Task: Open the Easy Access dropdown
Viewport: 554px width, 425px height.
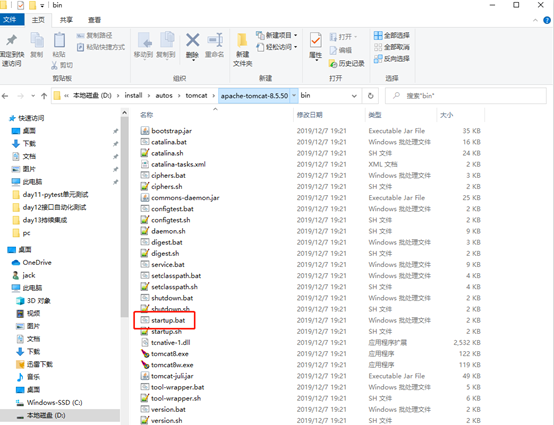Action: (x=295, y=47)
